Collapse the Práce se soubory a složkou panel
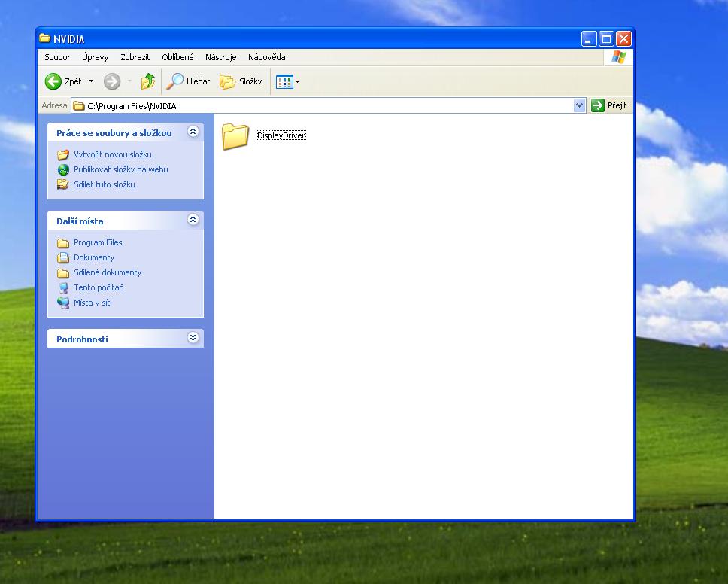Screen dimensions: 728x584 [x=193, y=132]
